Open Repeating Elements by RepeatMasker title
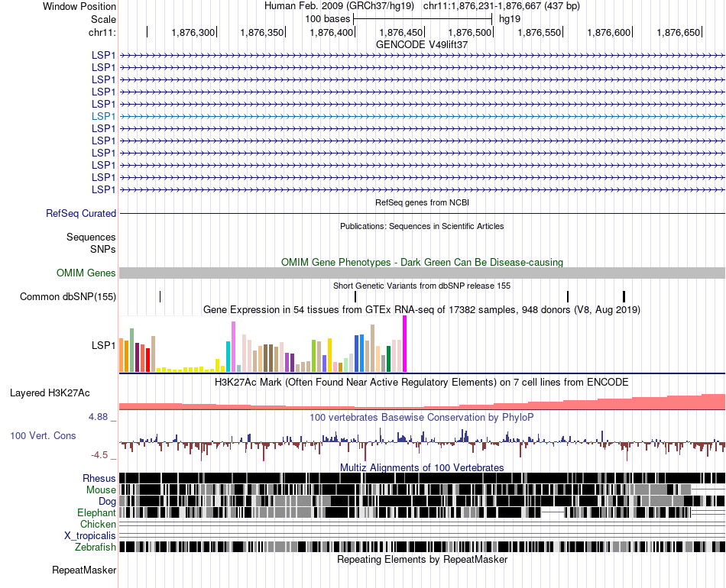Image resolution: width=726 pixels, height=588 pixels. click(x=422, y=559)
